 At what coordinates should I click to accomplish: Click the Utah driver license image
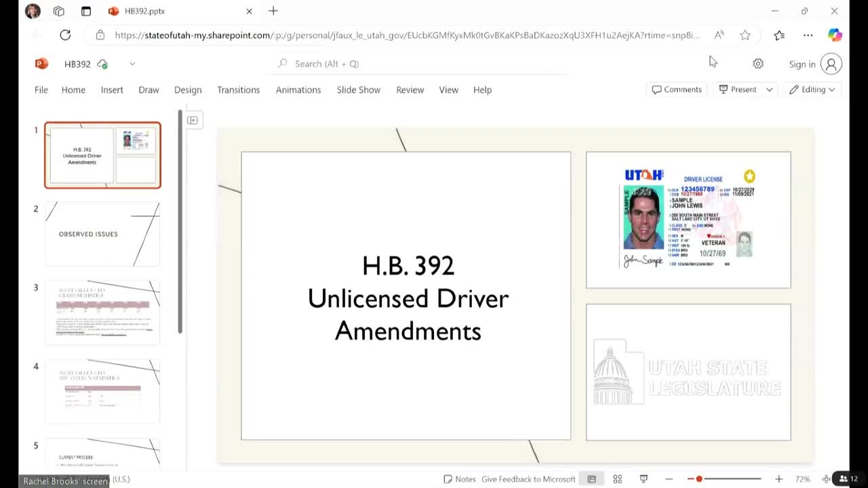688,219
